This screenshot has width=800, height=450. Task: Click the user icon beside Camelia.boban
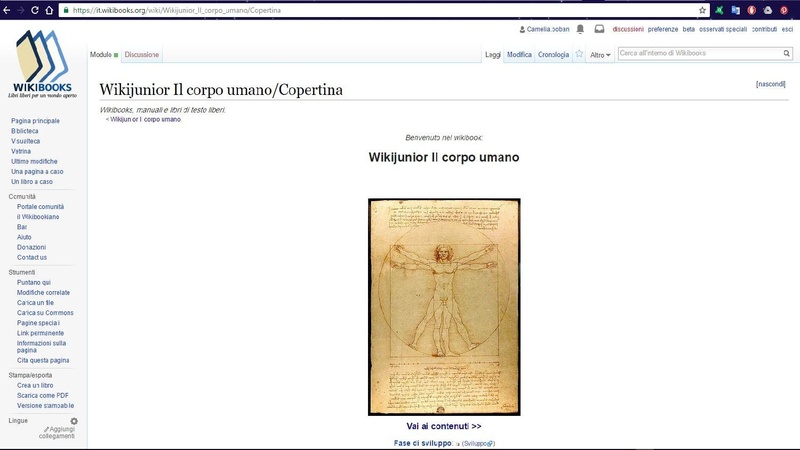click(522, 30)
